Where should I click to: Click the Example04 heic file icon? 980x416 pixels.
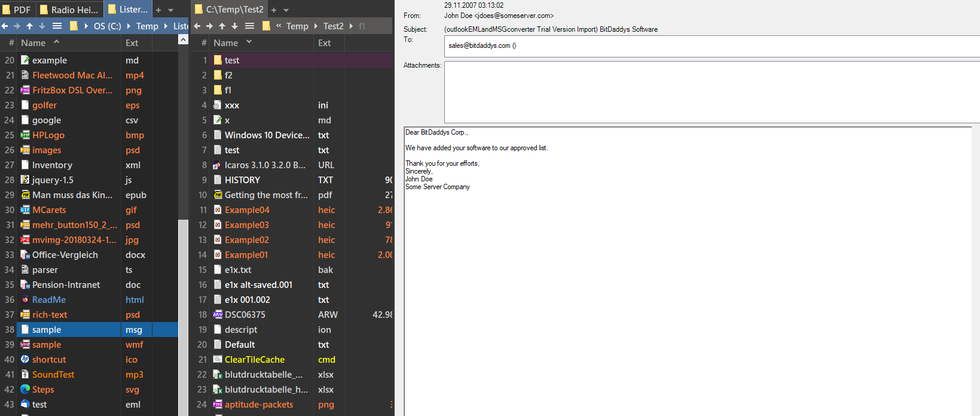pos(218,210)
